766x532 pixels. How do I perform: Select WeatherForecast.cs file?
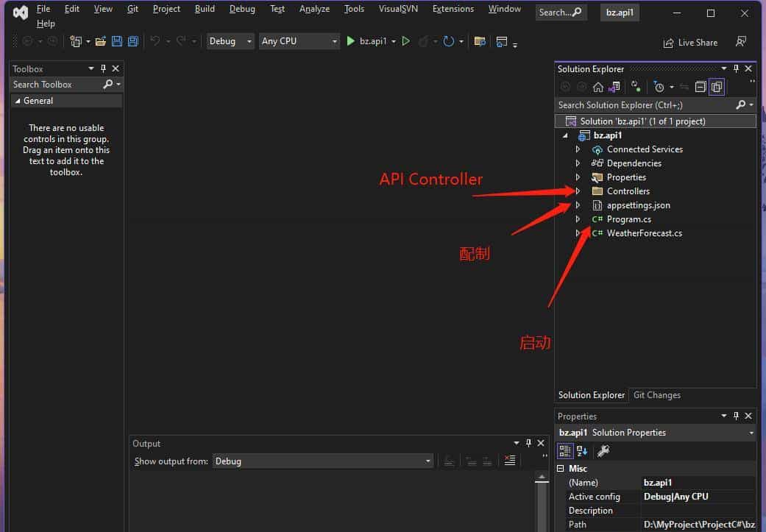pyautogui.click(x=645, y=233)
